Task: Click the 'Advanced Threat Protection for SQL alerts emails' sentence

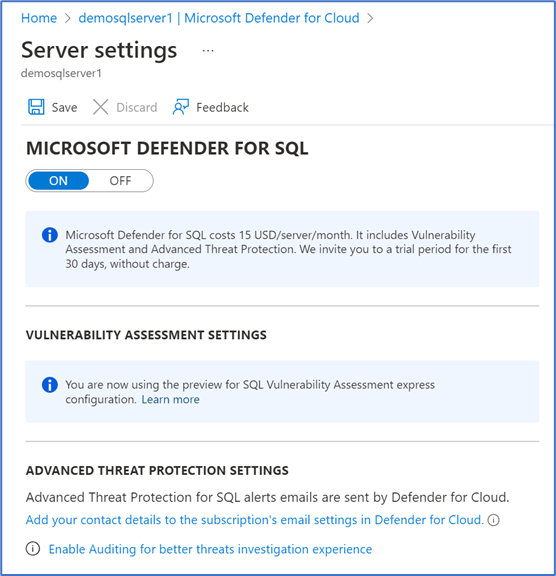Action: point(267,497)
